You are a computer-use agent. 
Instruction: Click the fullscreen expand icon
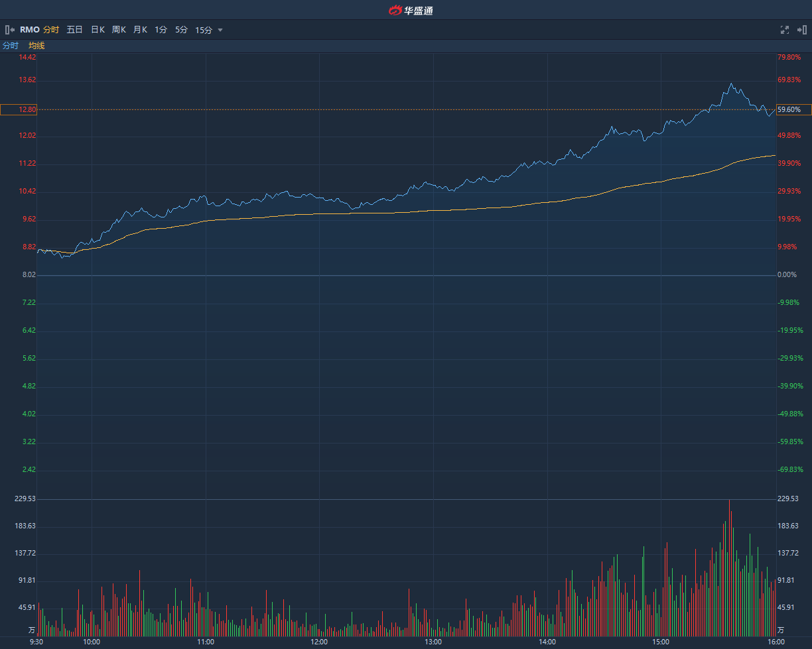785,30
